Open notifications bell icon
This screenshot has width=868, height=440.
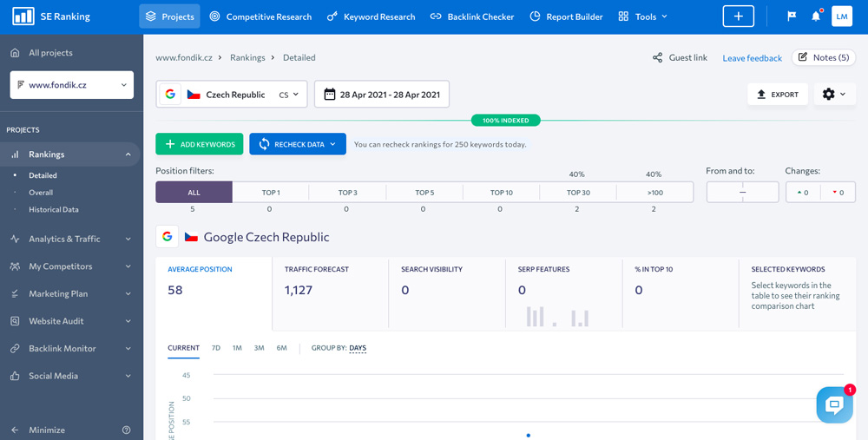tap(816, 16)
